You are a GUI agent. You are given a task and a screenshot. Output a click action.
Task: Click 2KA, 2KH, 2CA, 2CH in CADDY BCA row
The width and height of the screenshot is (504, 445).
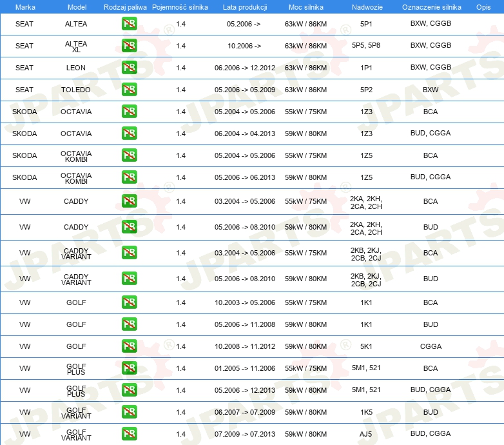[x=366, y=203]
